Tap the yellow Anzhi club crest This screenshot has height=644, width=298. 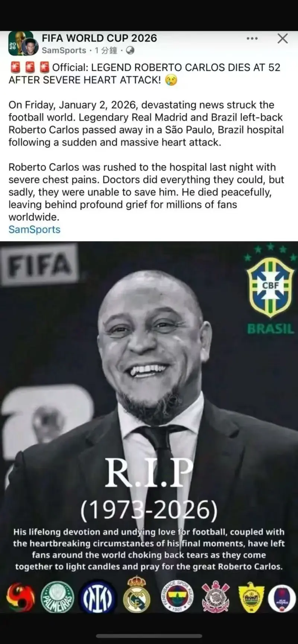251,597
